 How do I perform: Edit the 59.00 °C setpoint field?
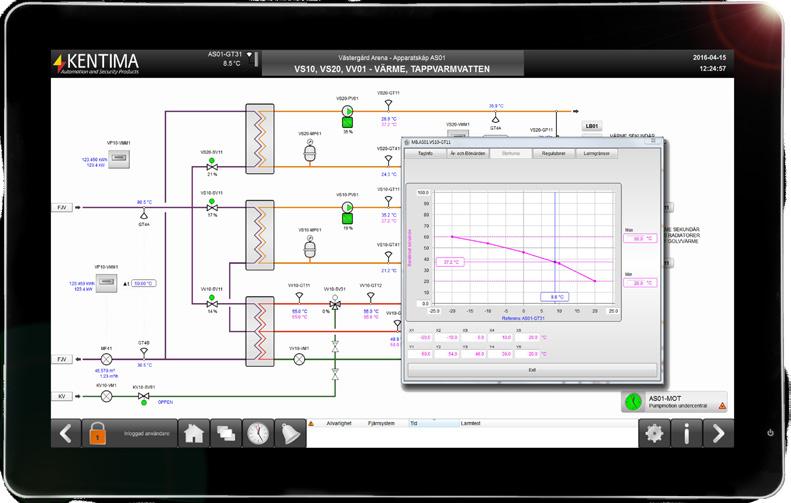pos(144,284)
